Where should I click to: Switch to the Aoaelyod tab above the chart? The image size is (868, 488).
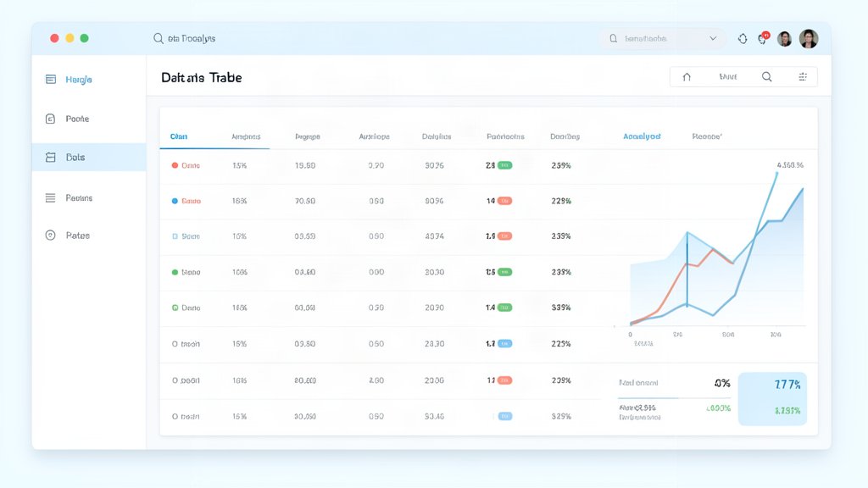pos(642,136)
